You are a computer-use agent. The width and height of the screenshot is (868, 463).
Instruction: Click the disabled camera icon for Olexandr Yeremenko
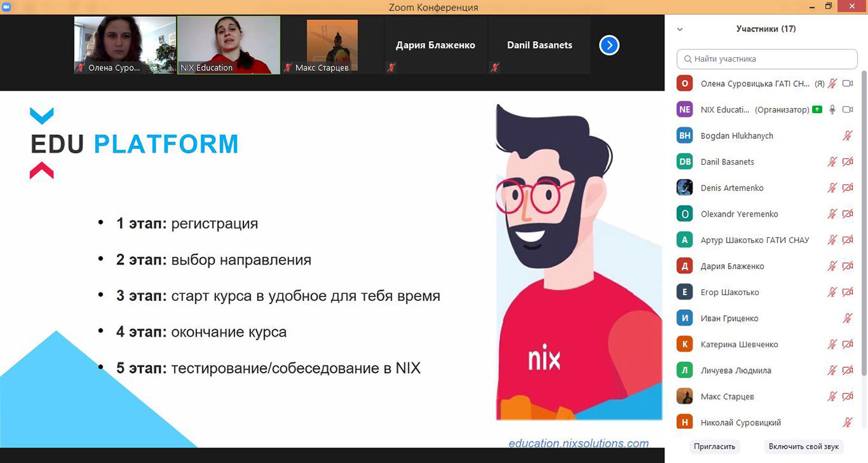tap(847, 214)
